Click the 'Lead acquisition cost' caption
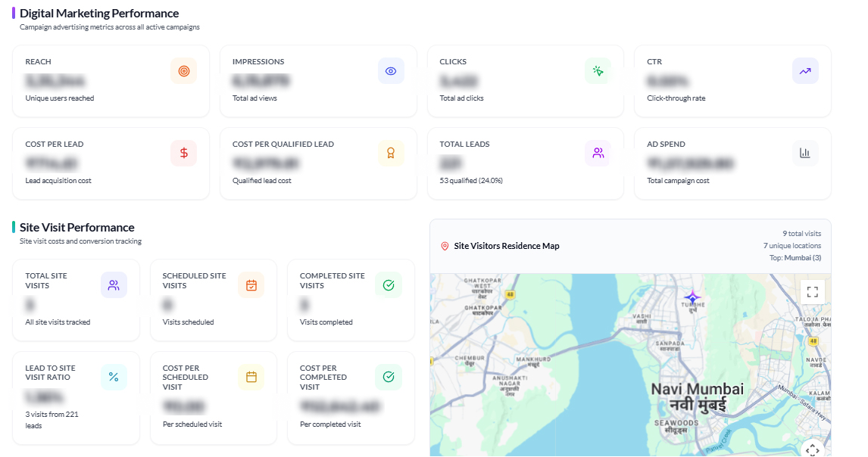The height and width of the screenshot is (457, 868). click(58, 180)
